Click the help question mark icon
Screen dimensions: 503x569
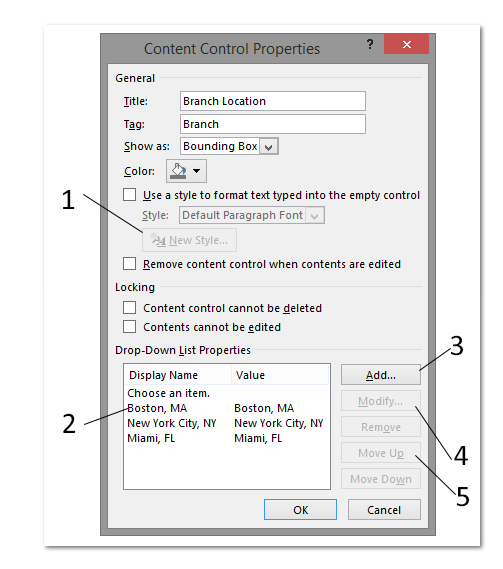370,44
